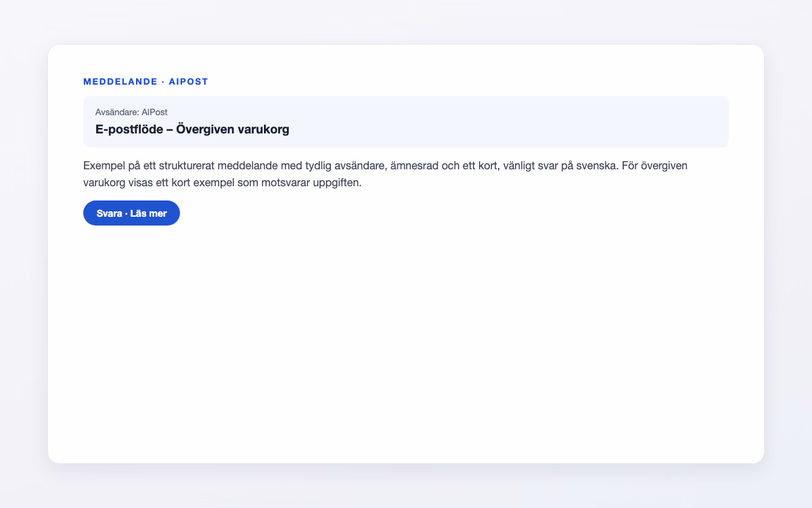
Task: Click the light blue message header box
Action: coord(406,122)
